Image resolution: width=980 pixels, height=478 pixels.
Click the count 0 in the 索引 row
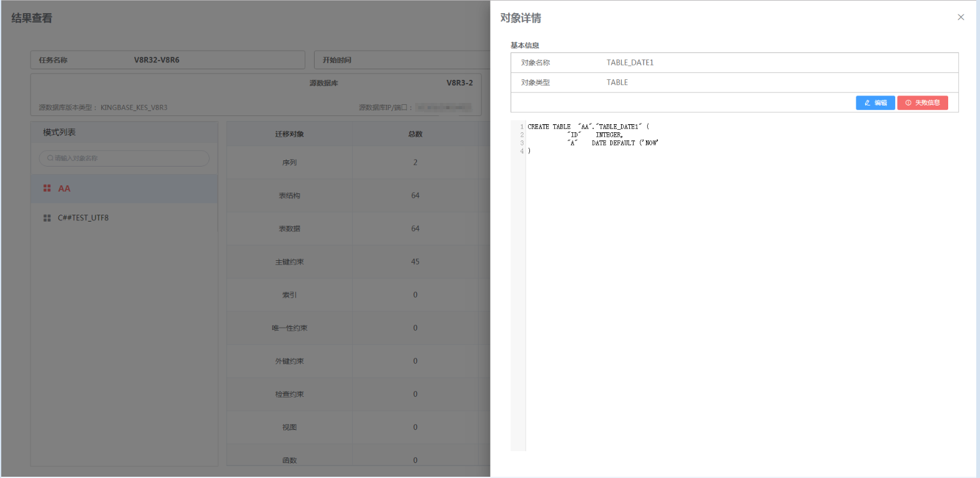pos(415,295)
